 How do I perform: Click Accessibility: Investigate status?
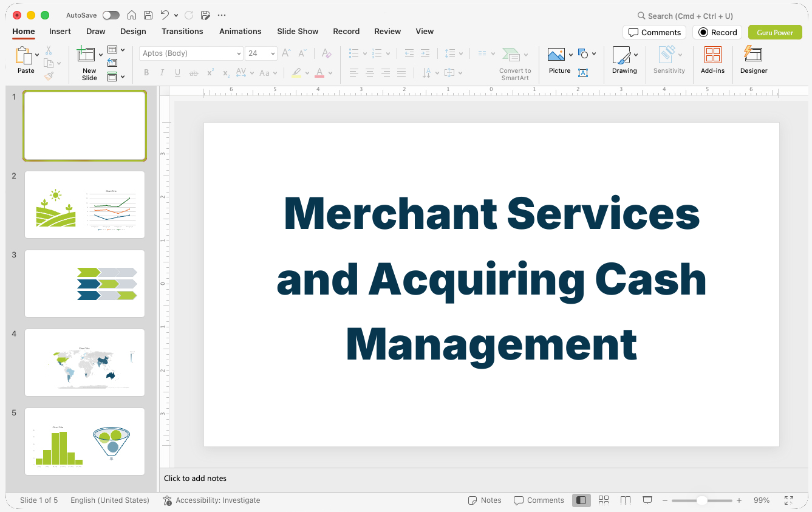click(x=211, y=500)
